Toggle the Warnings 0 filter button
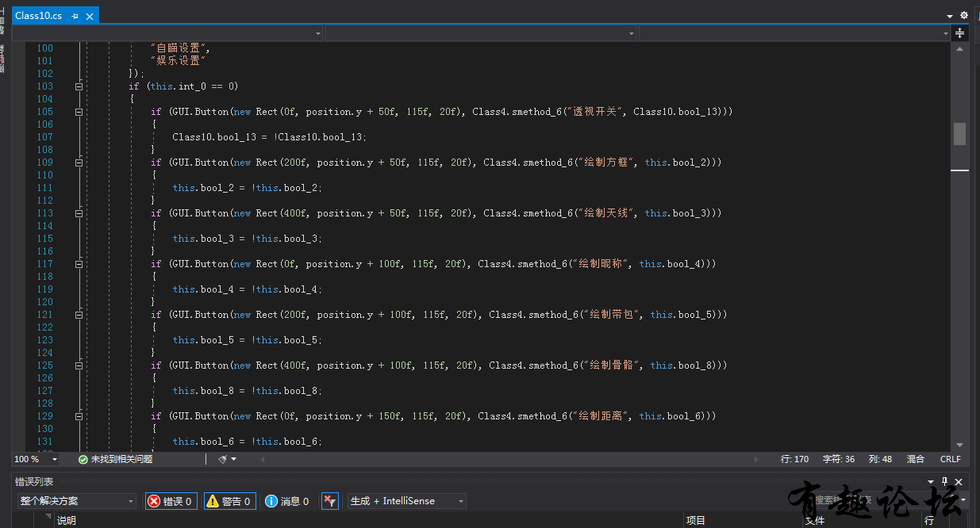The height and width of the screenshot is (528, 980). tap(229, 501)
